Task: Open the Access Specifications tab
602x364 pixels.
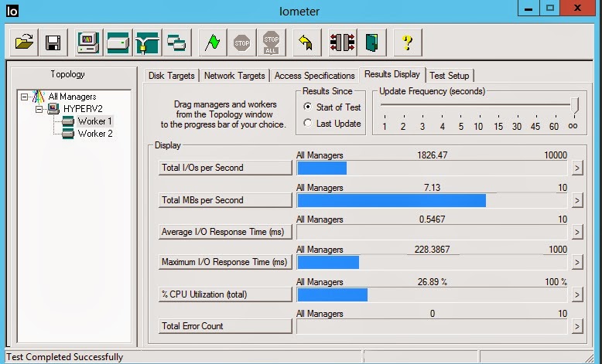Action: pyautogui.click(x=314, y=76)
